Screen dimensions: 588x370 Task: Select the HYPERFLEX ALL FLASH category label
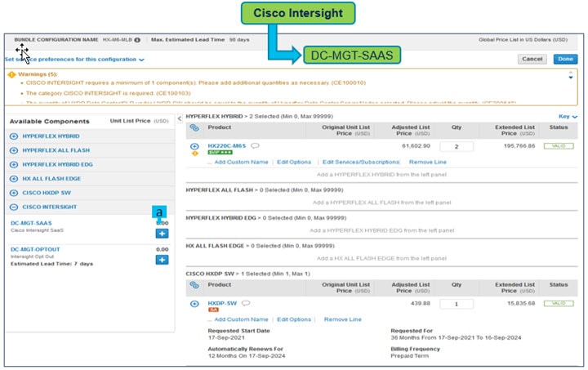click(x=56, y=150)
